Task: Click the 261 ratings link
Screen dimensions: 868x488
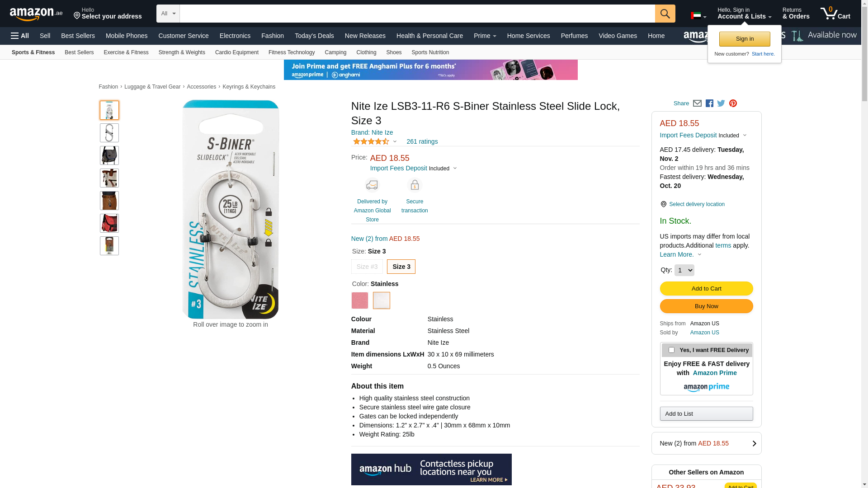Action: pos(422,141)
